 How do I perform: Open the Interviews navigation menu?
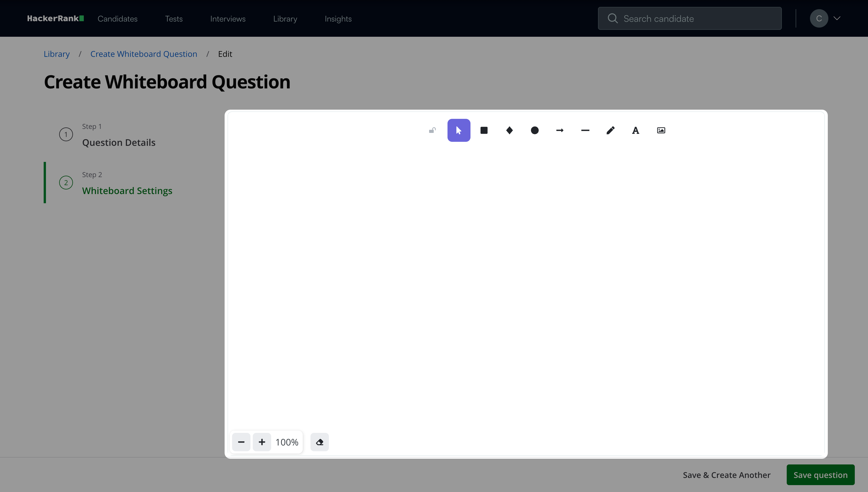(x=227, y=19)
